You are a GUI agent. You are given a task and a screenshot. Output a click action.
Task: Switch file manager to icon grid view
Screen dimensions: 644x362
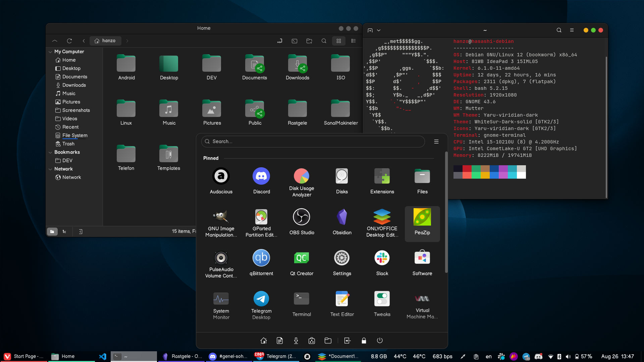[x=338, y=41]
